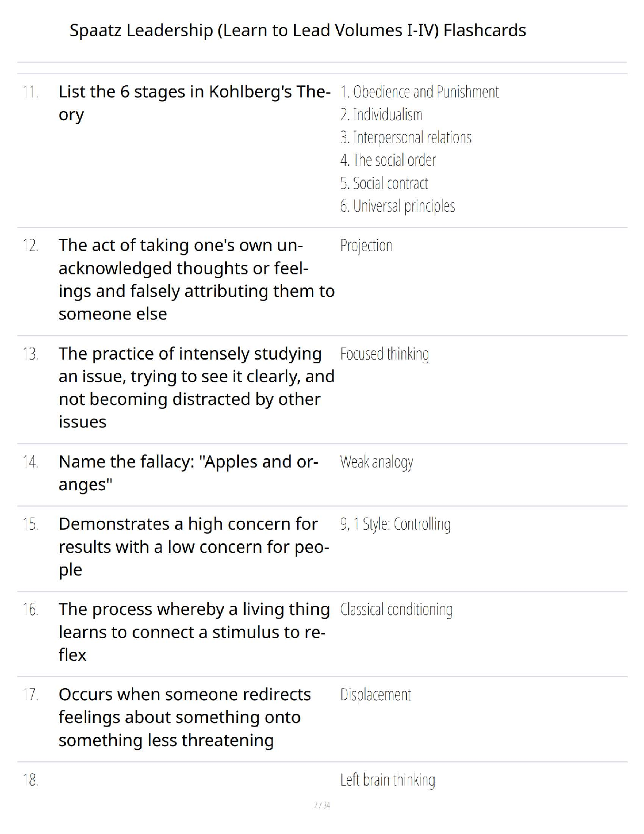Click the intensely studying an issue question
The image size is (644, 834).
[x=197, y=388]
